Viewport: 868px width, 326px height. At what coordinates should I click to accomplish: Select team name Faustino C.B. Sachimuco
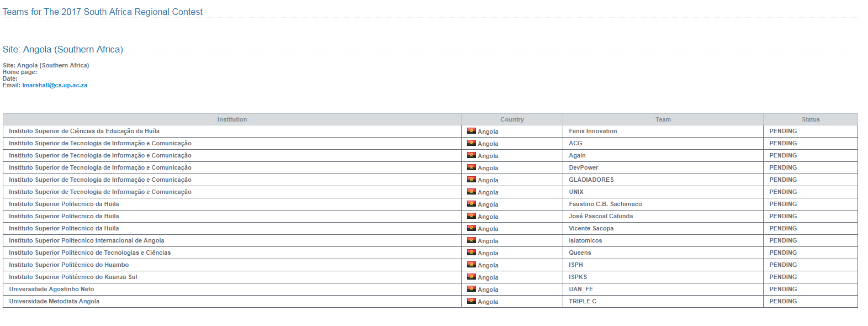605,204
